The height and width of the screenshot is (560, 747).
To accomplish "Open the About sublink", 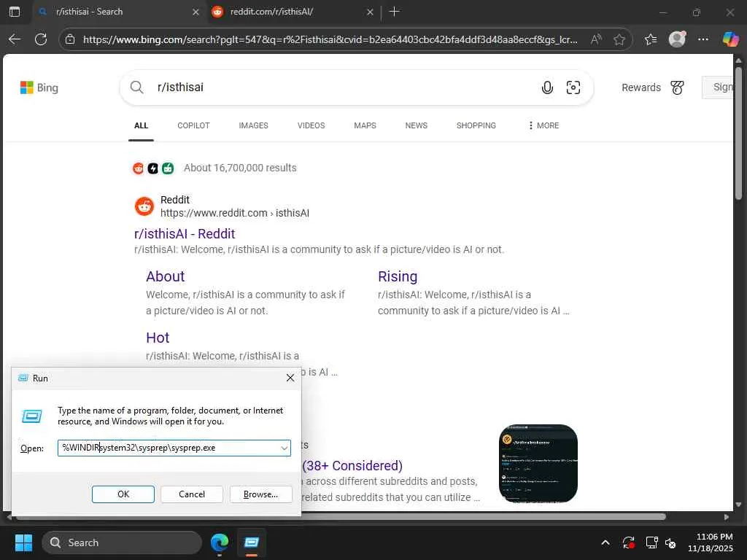I will tap(166, 276).
